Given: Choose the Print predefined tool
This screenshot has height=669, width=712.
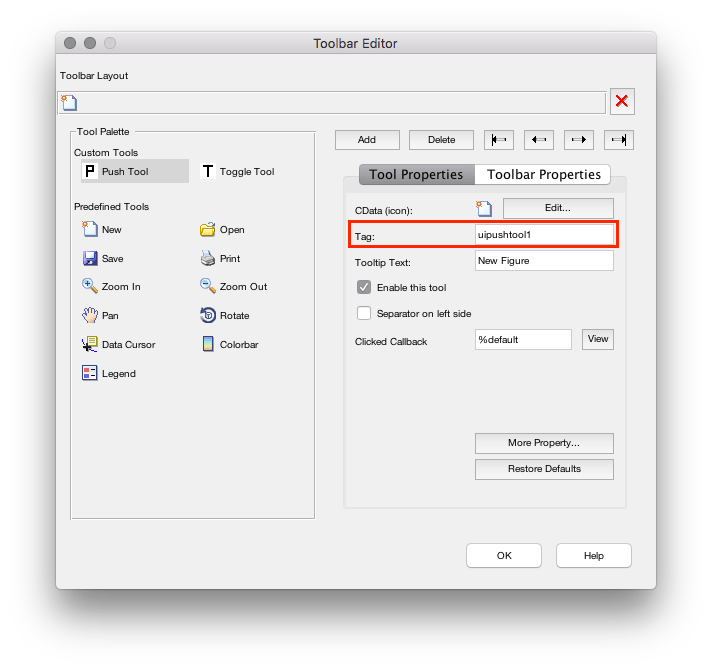Looking at the screenshot, I should [220, 258].
